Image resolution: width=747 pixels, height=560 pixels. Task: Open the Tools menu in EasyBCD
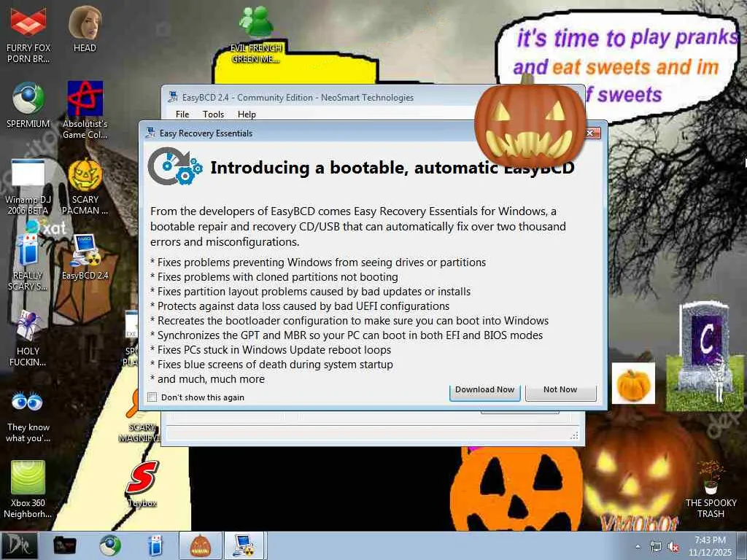tap(213, 114)
